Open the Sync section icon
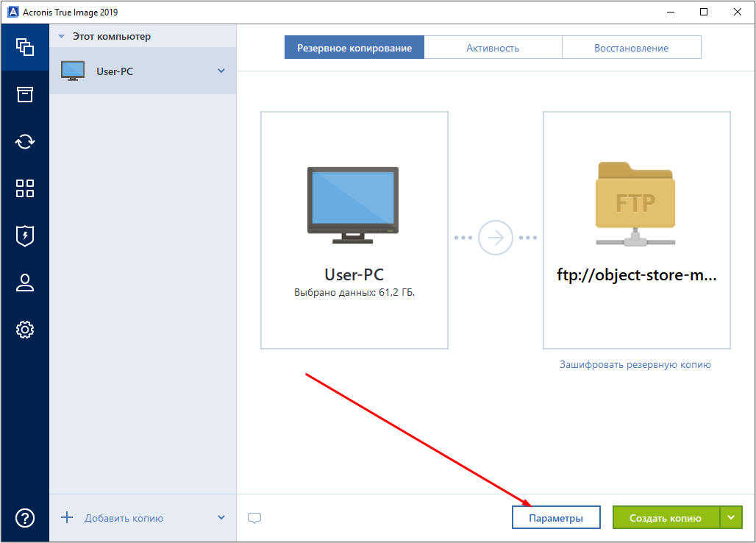 [x=25, y=142]
